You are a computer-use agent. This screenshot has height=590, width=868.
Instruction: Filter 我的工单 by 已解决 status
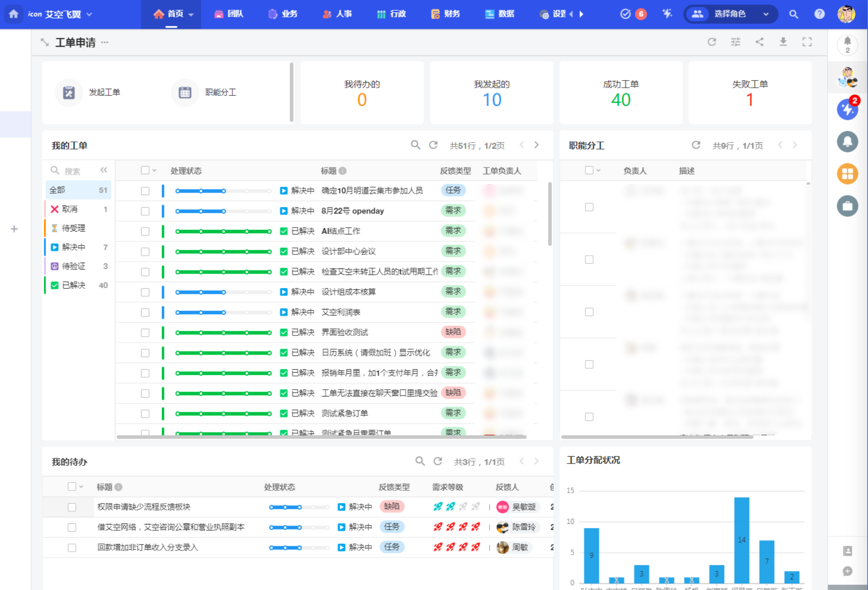(x=78, y=285)
